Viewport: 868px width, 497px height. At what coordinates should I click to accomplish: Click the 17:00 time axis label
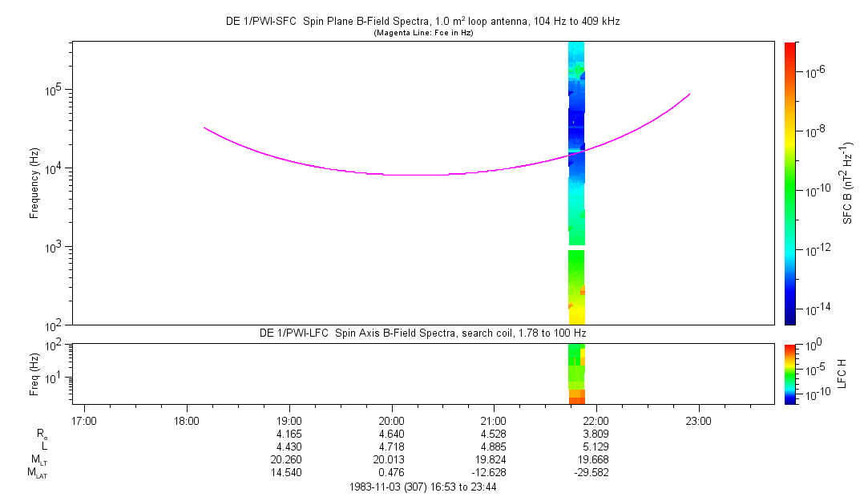pyautogui.click(x=84, y=421)
